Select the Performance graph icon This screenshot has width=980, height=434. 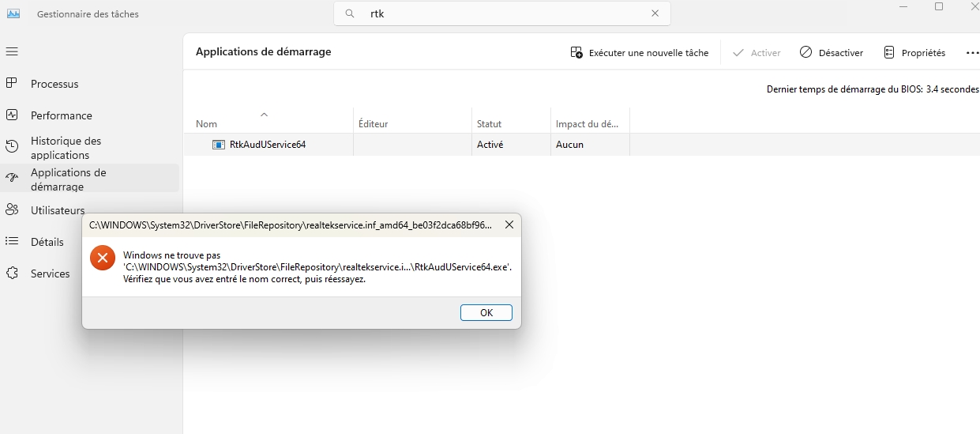pos(12,115)
